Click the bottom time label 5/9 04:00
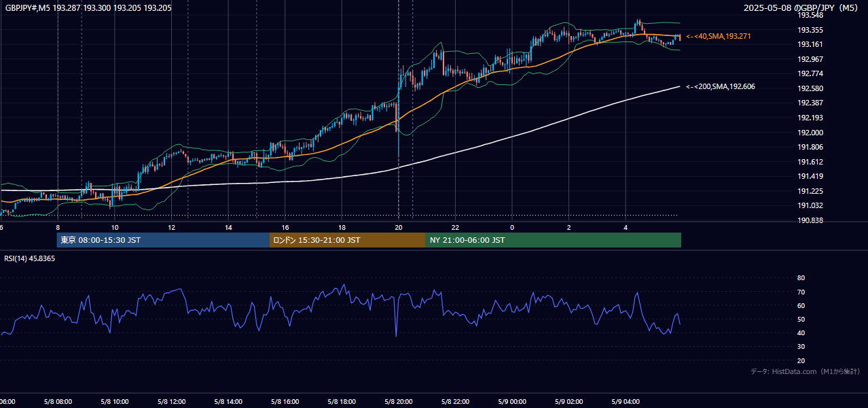This screenshot has width=868, height=408. point(626,401)
